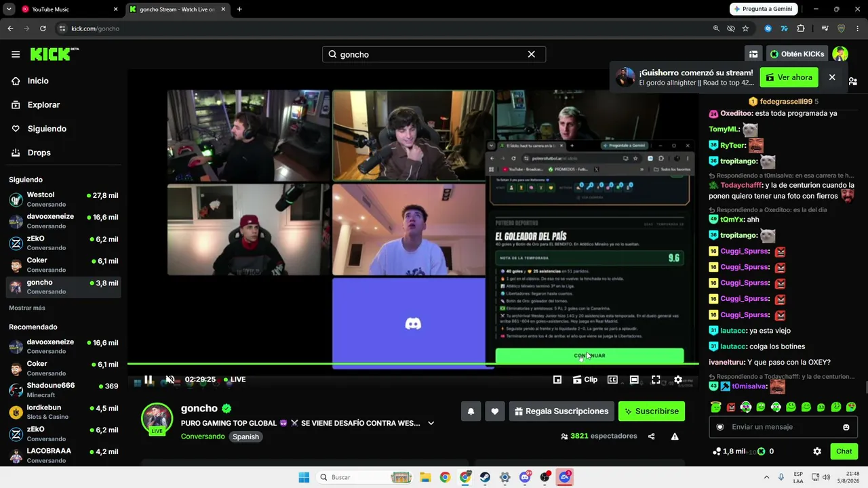Open the emoji picker in chat
This screenshot has height=488, width=868.
click(846, 427)
